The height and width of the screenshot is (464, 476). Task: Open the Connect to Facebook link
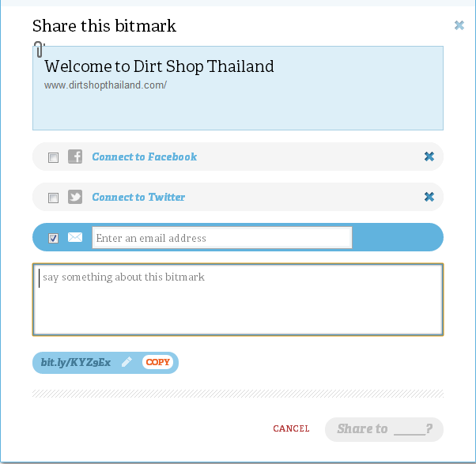(144, 157)
